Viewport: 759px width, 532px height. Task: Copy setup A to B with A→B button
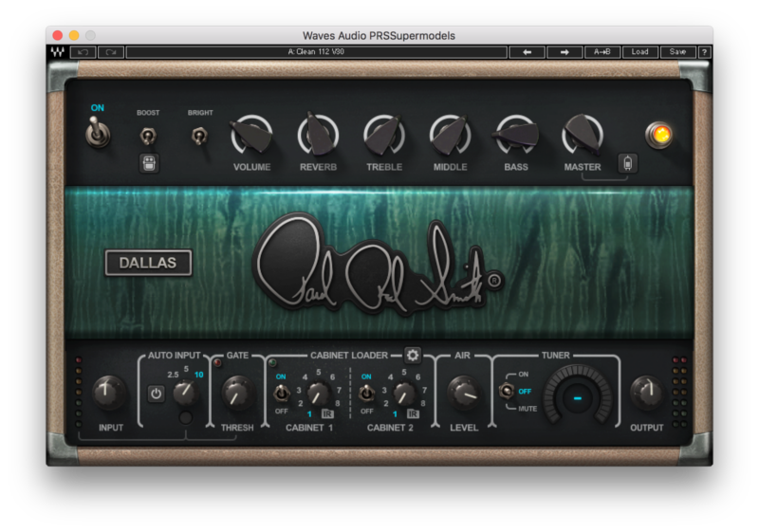(x=602, y=52)
